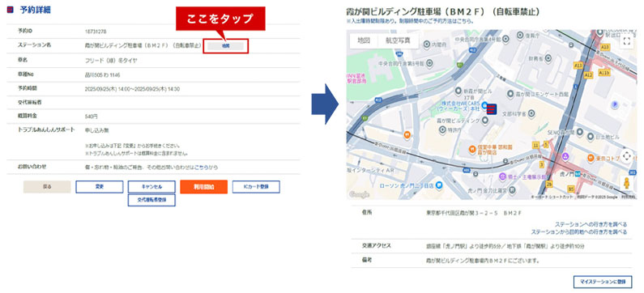Click the A12 subway exit marker
The width and height of the screenshot is (644, 293).
(588, 74)
